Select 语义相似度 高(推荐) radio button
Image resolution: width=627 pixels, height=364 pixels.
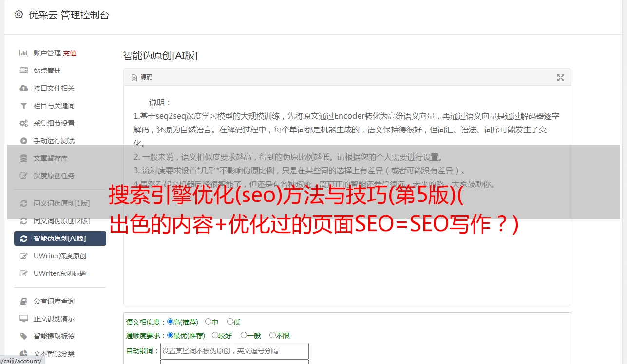[170, 322]
